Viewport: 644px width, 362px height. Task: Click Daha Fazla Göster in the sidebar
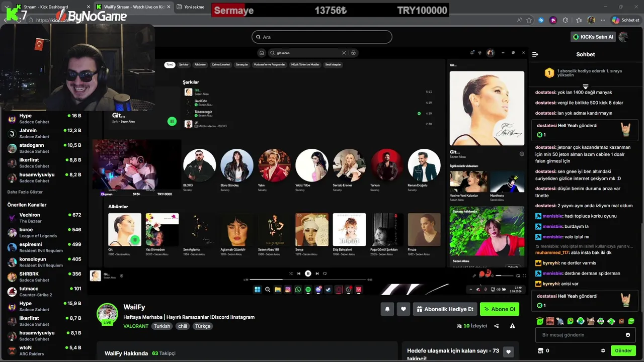tap(25, 192)
